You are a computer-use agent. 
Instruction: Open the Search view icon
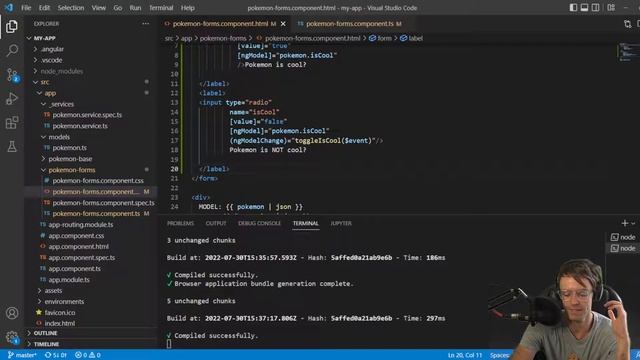click(12, 51)
